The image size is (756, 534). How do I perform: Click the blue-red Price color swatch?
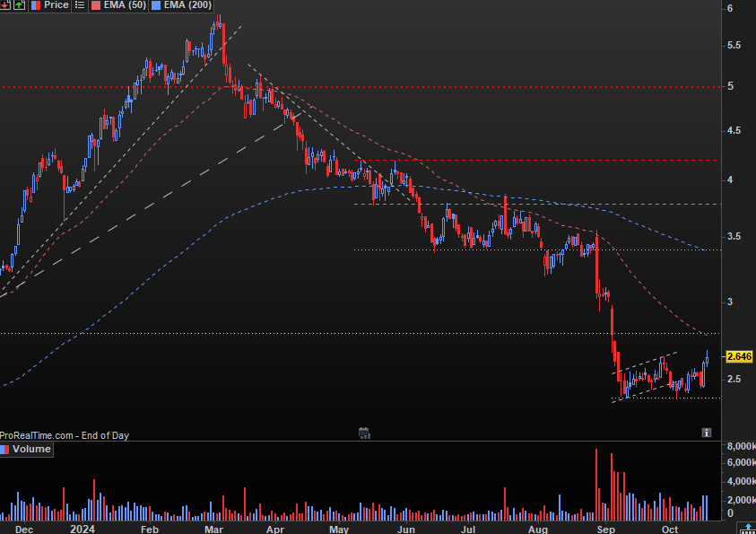coord(36,5)
